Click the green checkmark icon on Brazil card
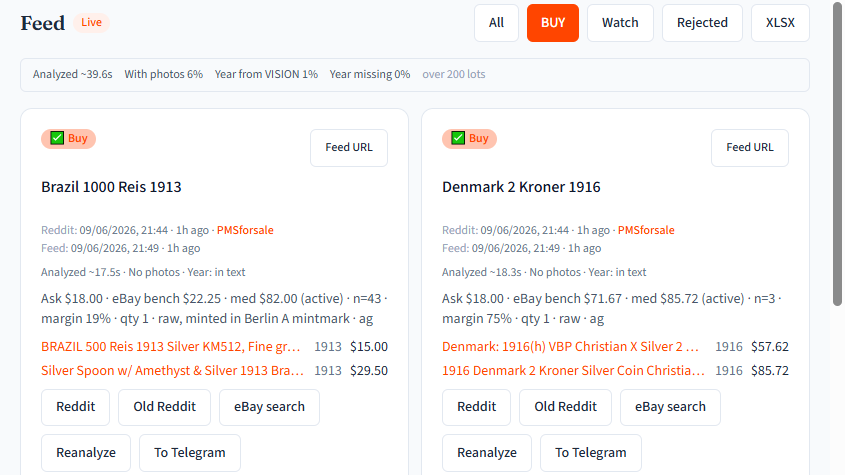This screenshot has height=475, width=845. [x=57, y=138]
